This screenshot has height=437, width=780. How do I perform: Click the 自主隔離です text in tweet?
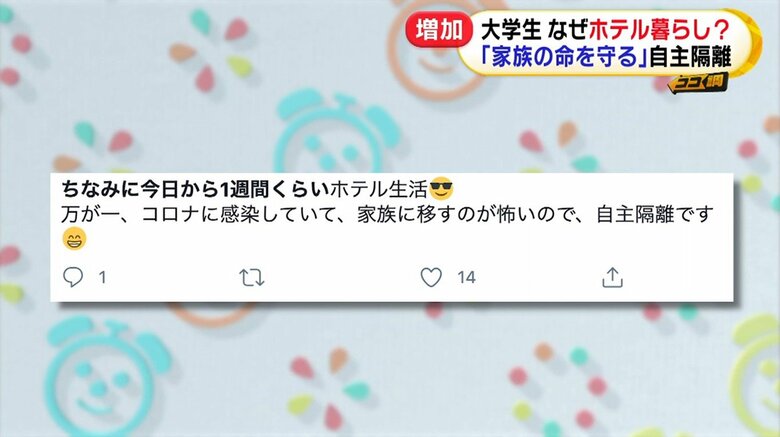pyautogui.click(x=655, y=215)
